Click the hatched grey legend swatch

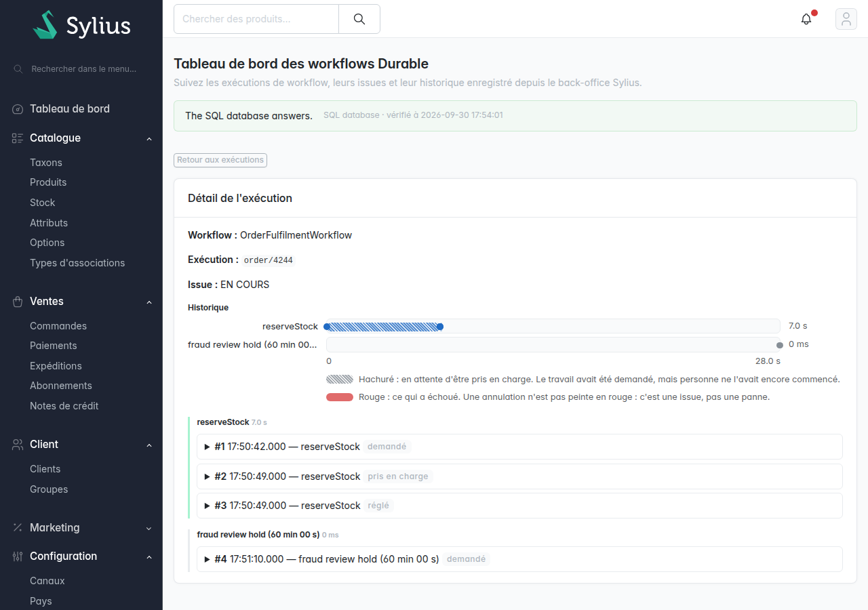click(x=340, y=380)
